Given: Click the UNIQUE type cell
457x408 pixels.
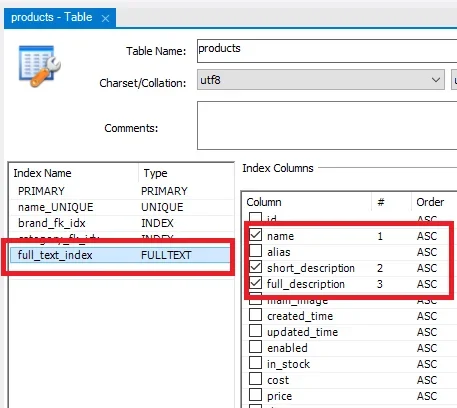Looking at the screenshot, I should point(162,207).
